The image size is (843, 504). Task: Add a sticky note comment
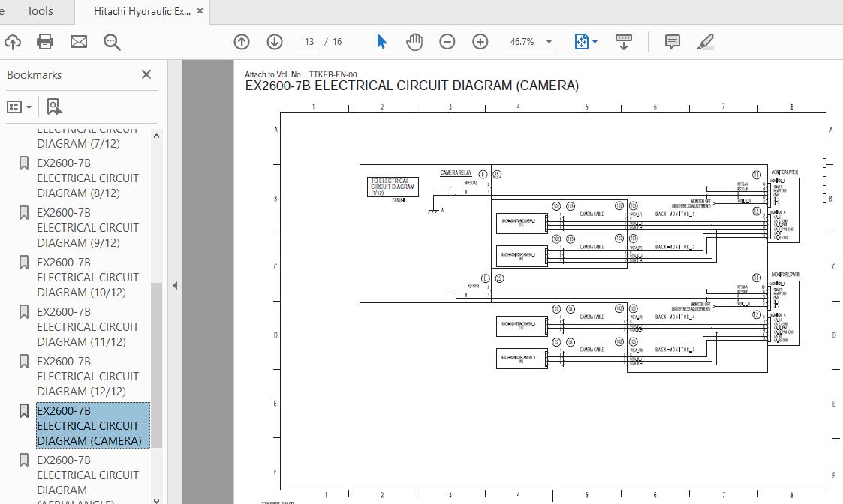672,42
